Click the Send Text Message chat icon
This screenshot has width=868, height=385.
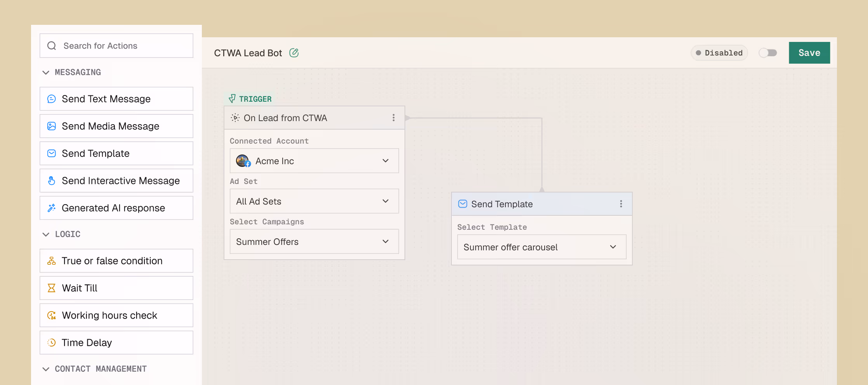point(52,99)
